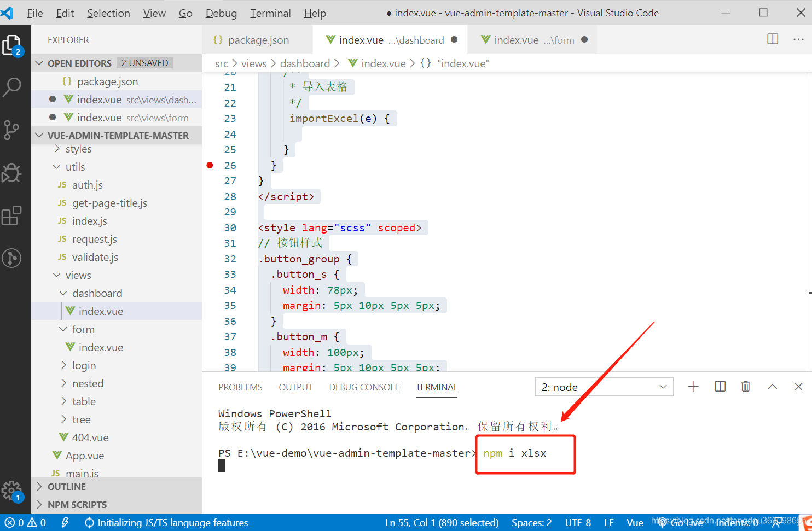Open auth.js in the file tree
The image size is (812, 531).
pyautogui.click(x=88, y=185)
